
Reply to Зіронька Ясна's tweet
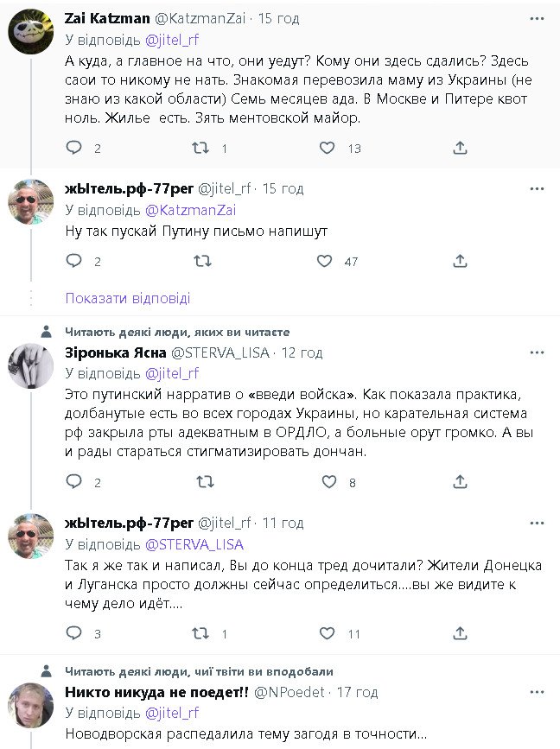(74, 482)
